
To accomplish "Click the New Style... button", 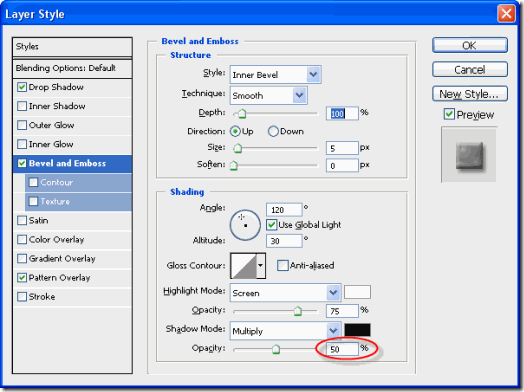I will pyautogui.click(x=470, y=94).
